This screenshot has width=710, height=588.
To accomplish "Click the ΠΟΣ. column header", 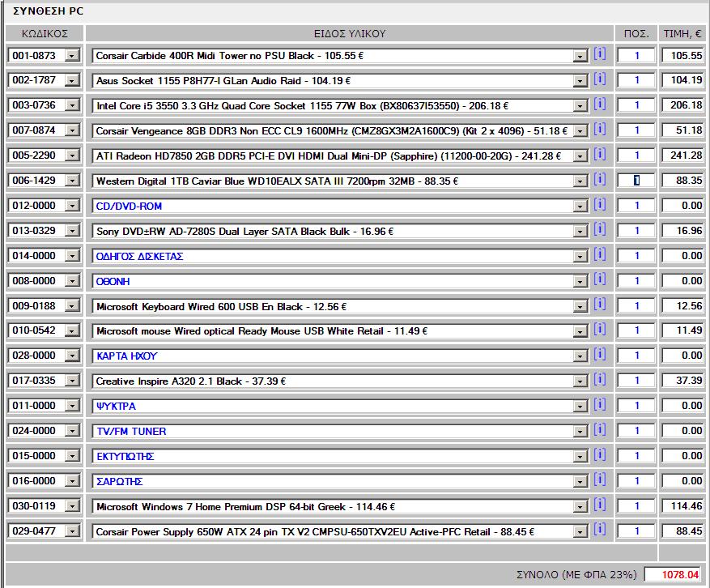I will [x=636, y=33].
